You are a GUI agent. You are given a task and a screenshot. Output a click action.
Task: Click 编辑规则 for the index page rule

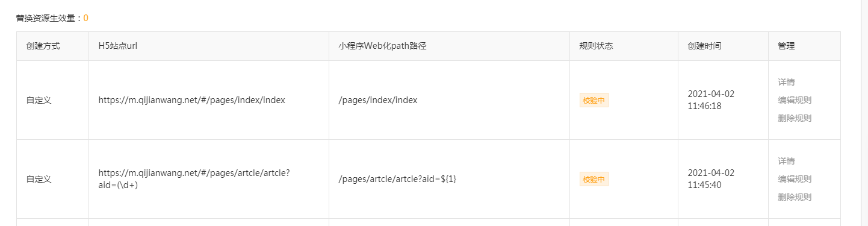click(x=795, y=100)
